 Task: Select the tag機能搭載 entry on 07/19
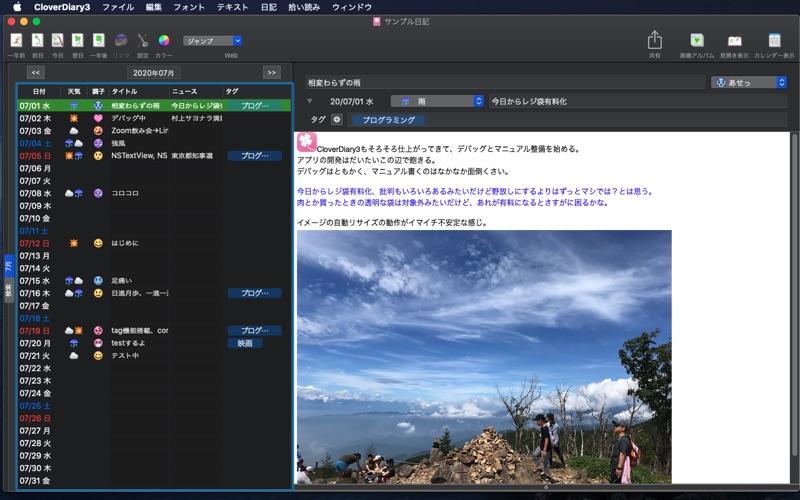coord(155,331)
